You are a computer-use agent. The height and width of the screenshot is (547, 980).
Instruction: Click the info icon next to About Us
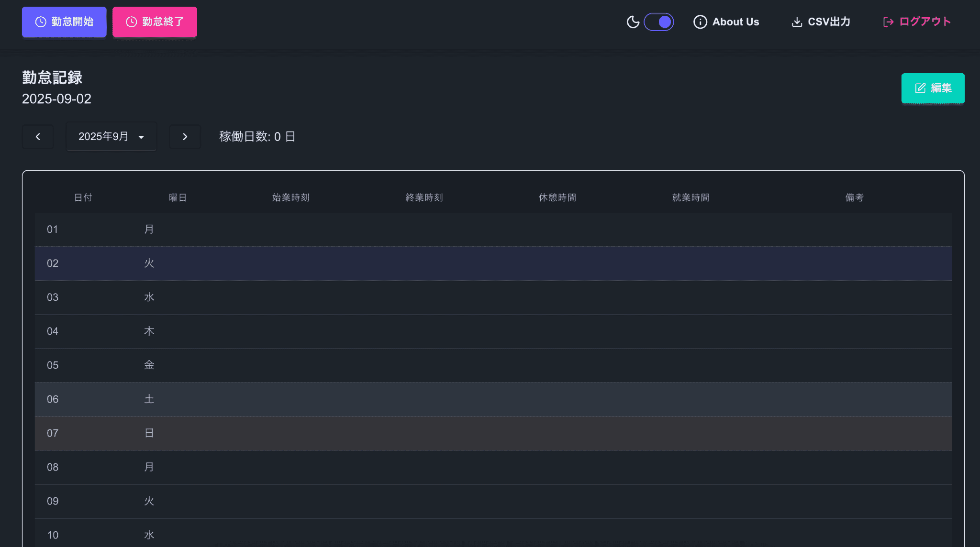coord(700,22)
